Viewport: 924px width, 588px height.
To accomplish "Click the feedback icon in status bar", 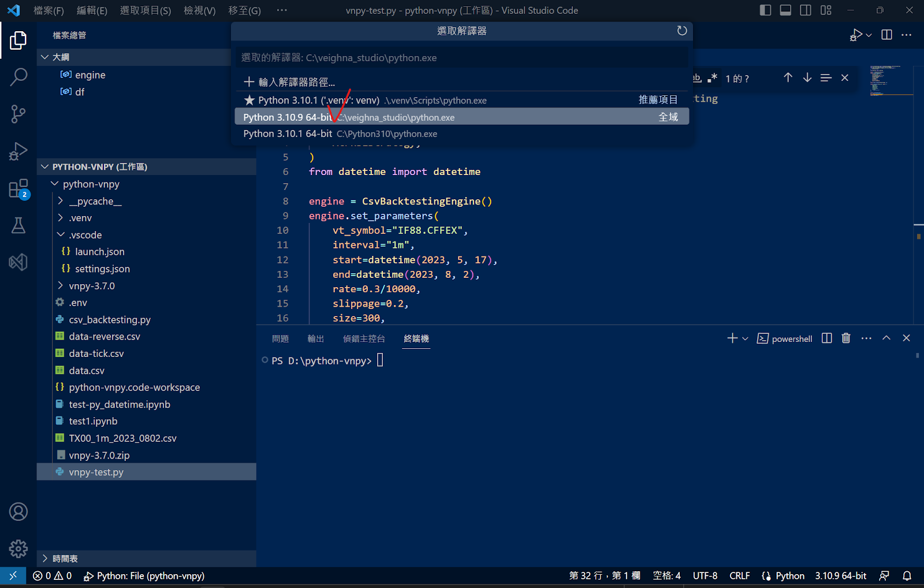I will point(884,576).
